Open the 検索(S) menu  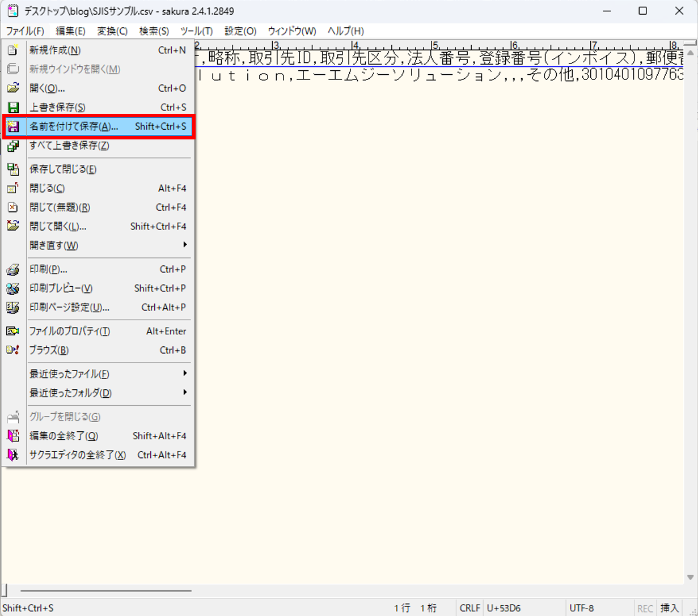pyautogui.click(x=154, y=31)
